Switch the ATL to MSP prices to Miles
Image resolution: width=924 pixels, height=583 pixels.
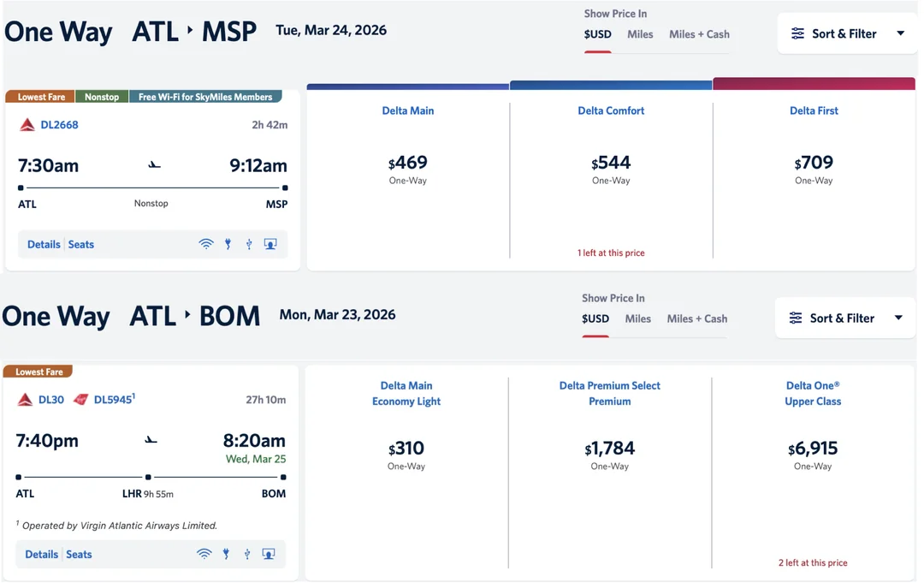point(640,34)
